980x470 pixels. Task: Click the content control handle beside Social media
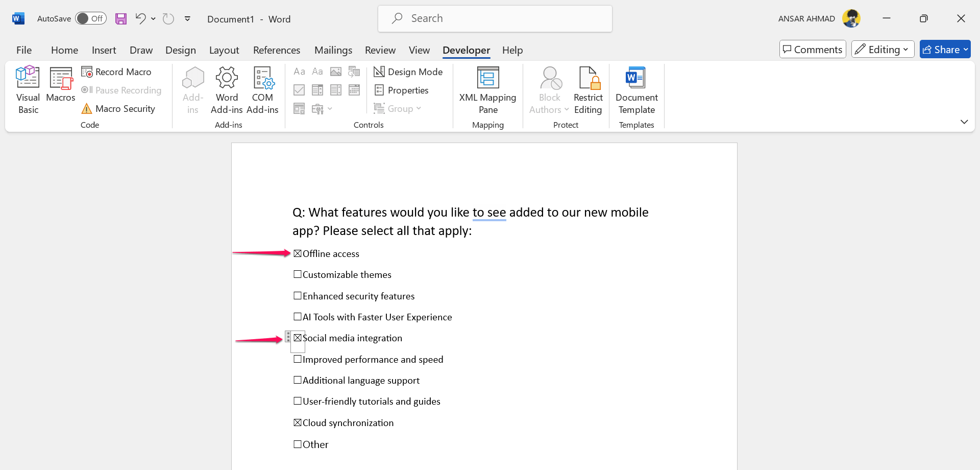tap(288, 337)
